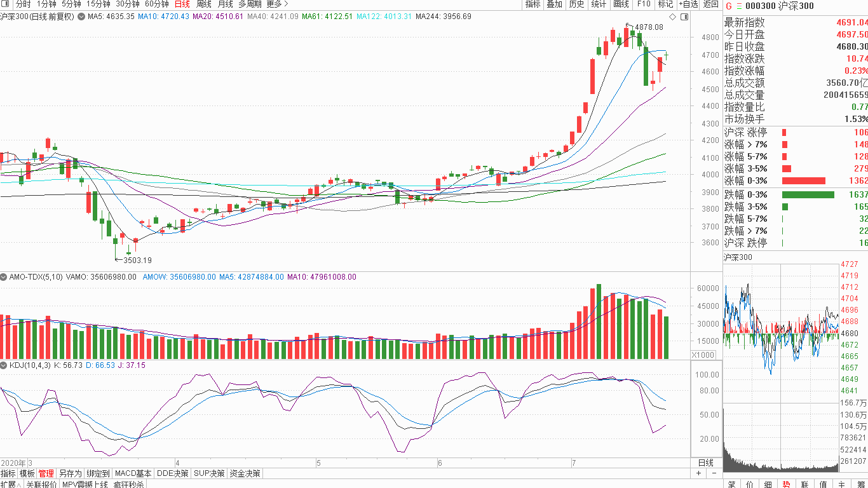Select the 联 tab in right panel
868x488 pixels.
tap(805, 484)
